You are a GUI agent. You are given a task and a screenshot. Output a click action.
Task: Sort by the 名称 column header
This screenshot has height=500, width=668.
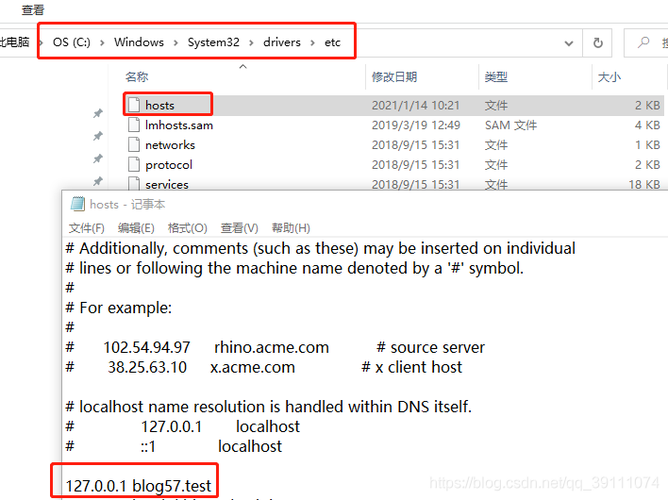136,77
